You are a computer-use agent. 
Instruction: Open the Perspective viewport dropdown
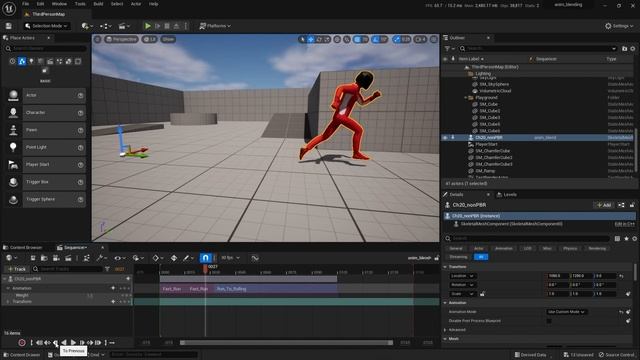pos(121,39)
